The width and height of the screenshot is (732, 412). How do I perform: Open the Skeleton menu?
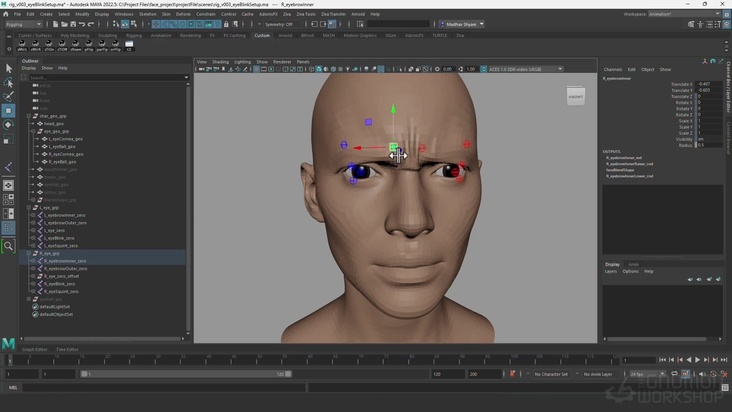click(x=148, y=14)
